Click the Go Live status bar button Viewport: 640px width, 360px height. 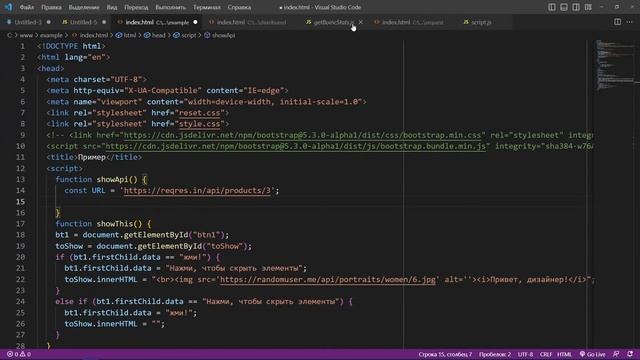pyautogui.click(x=593, y=354)
